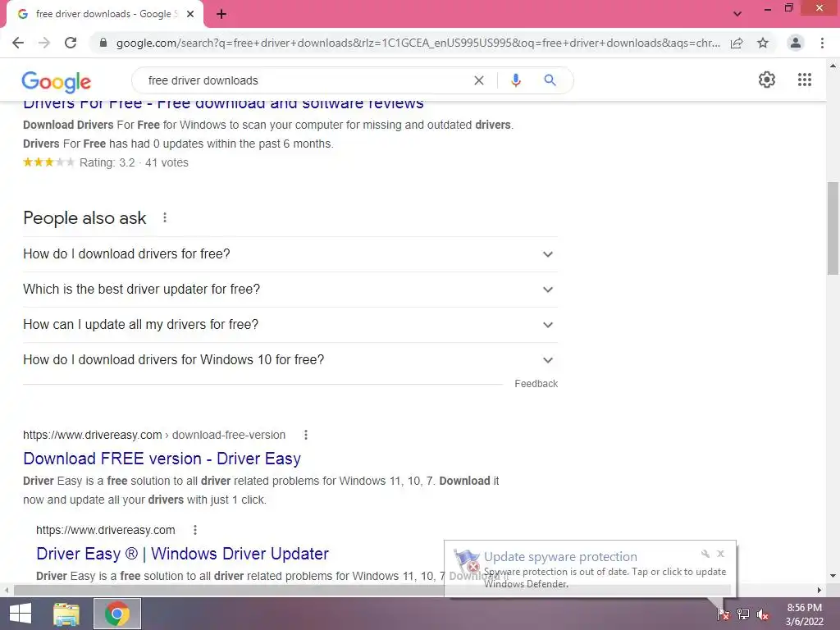Open Google quick settings gear

point(767,80)
